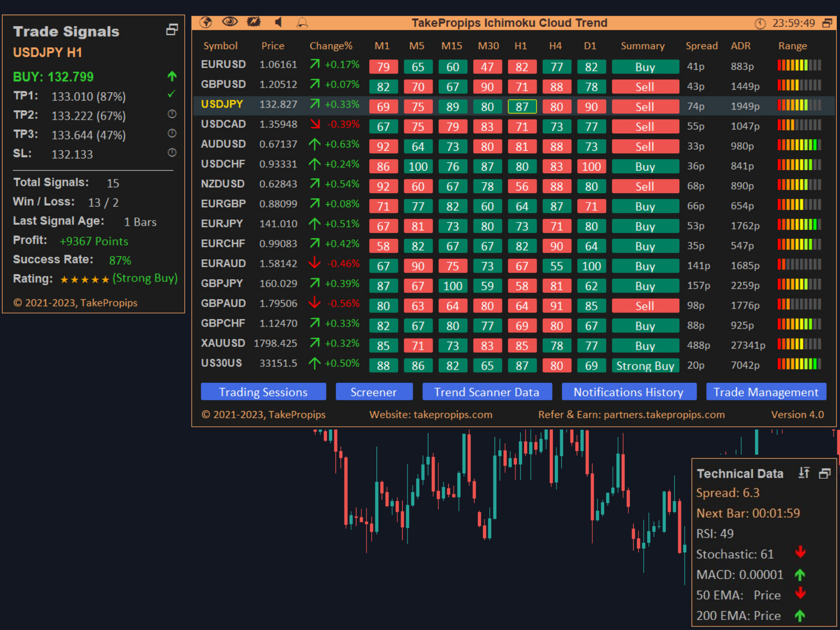Click the Success Rate 87% value
This screenshot has width=840, height=630.
point(120,260)
